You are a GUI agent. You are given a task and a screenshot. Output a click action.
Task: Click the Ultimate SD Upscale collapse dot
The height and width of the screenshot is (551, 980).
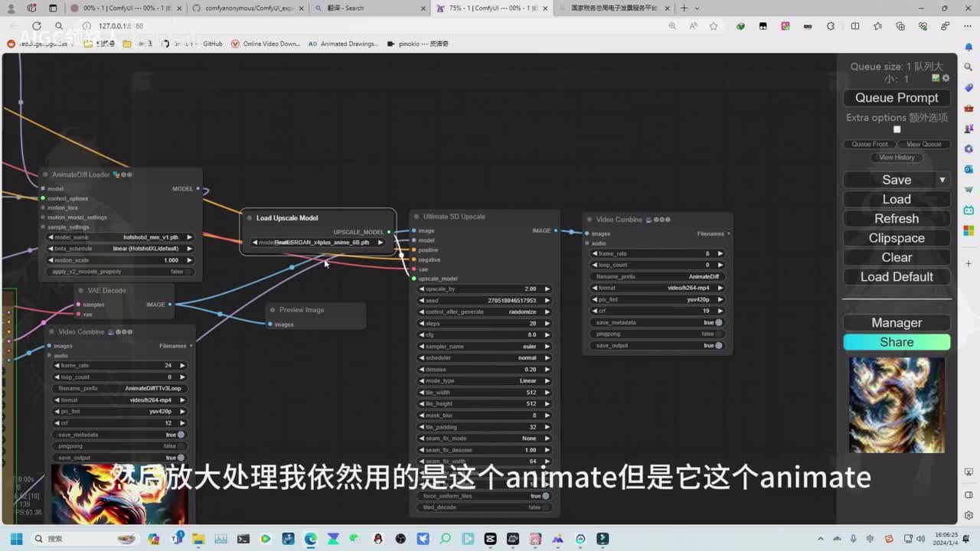[416, 217]
